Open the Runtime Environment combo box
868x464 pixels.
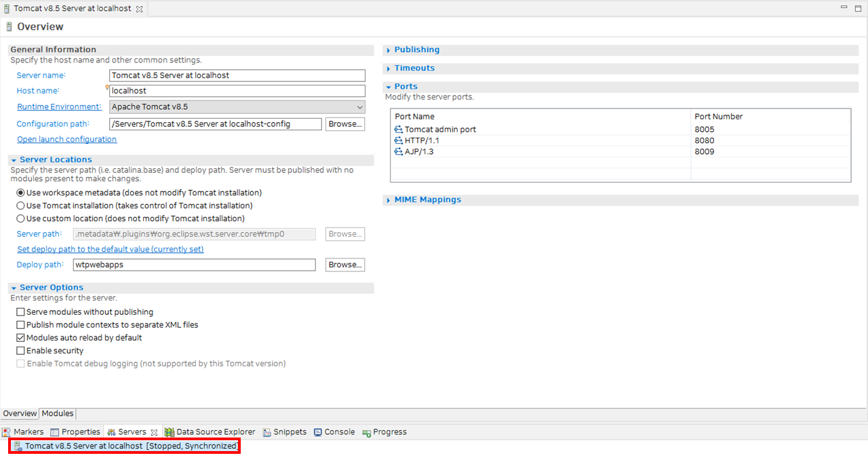(x=237, y=107)
